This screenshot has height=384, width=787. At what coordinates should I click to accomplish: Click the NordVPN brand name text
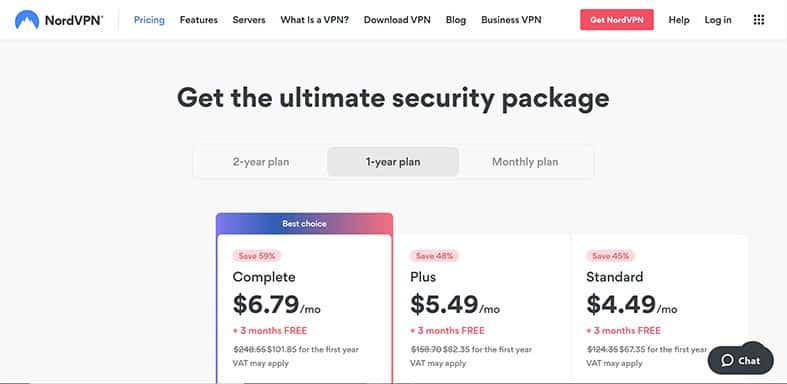[74, 21]
